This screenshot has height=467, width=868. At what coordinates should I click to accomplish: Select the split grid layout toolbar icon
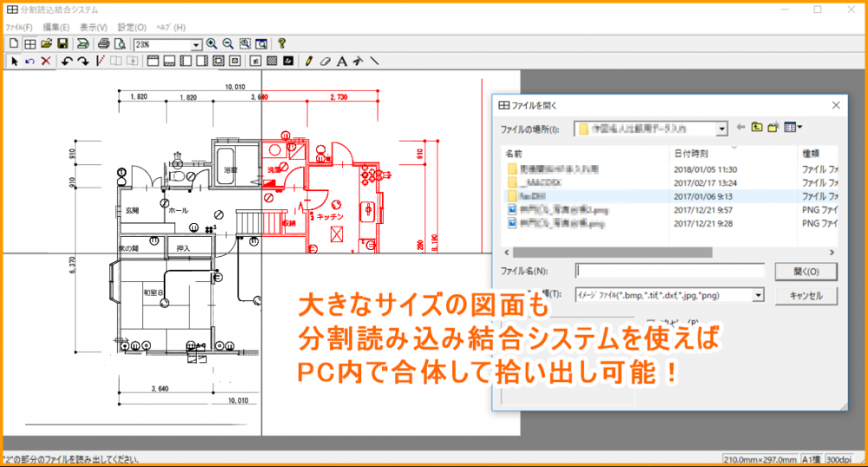[x=30, y=43]
